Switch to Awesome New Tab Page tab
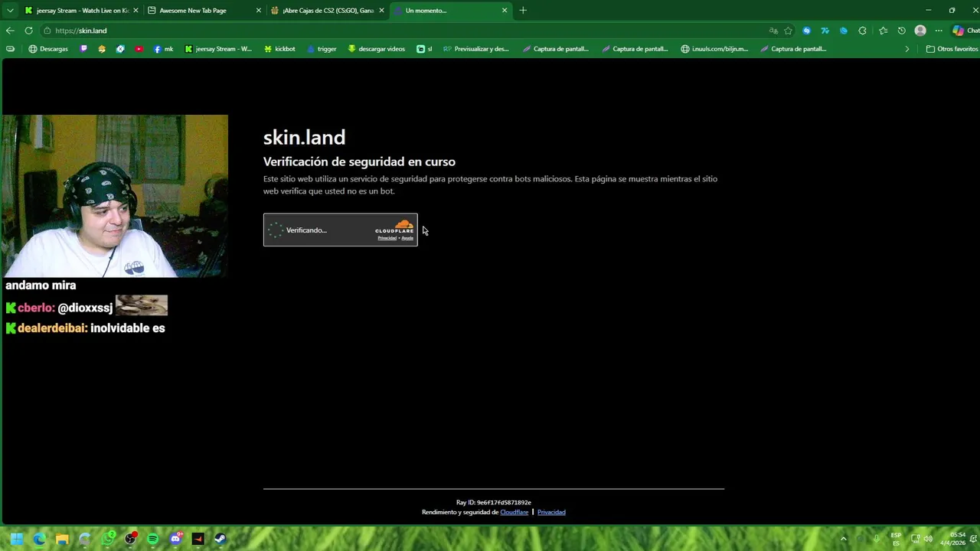 tap(204, 11)
